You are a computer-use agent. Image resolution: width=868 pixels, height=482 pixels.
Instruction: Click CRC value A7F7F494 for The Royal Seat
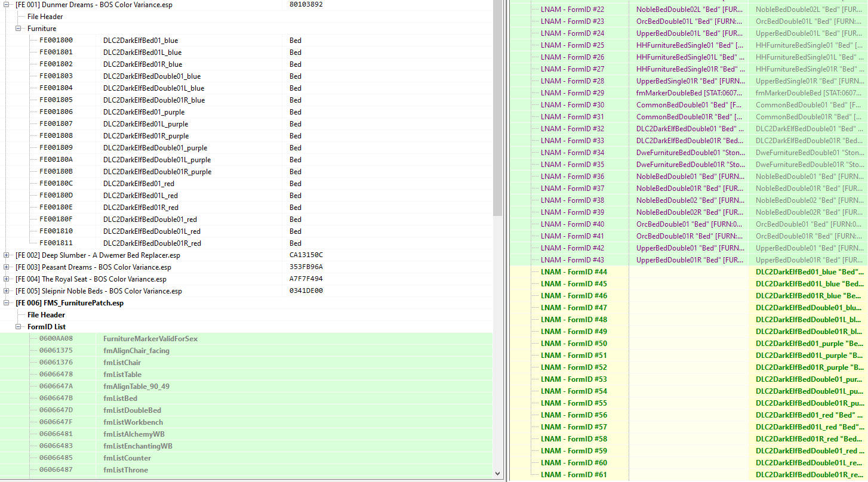tap(306, 279)
